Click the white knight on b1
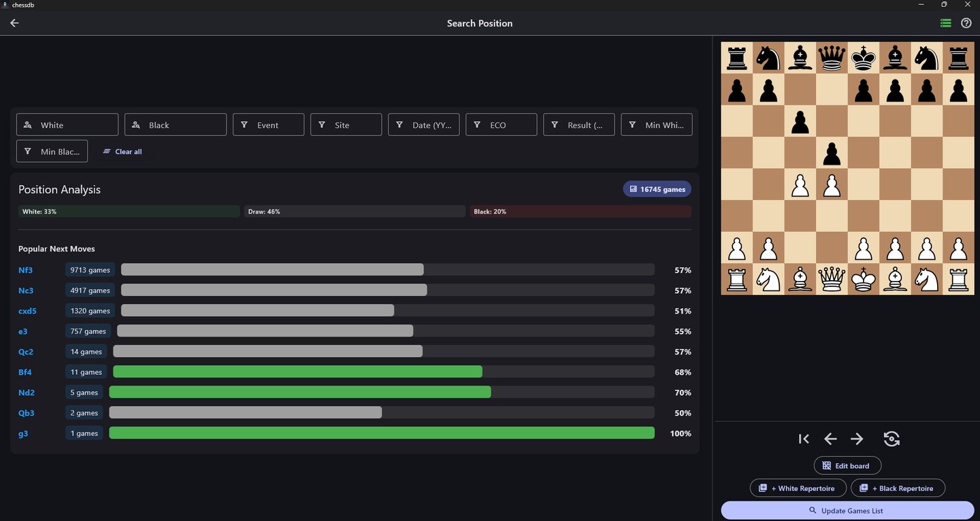The image size is (980, 521). tap(768, 279)
